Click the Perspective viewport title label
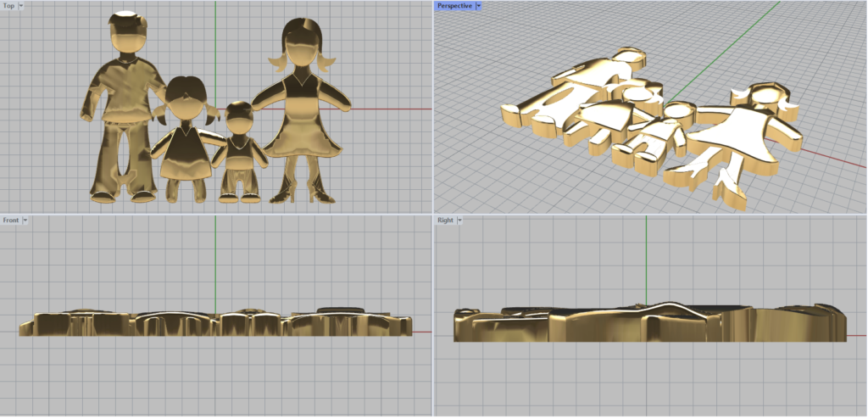868x419 pixels. pos(454,6)
